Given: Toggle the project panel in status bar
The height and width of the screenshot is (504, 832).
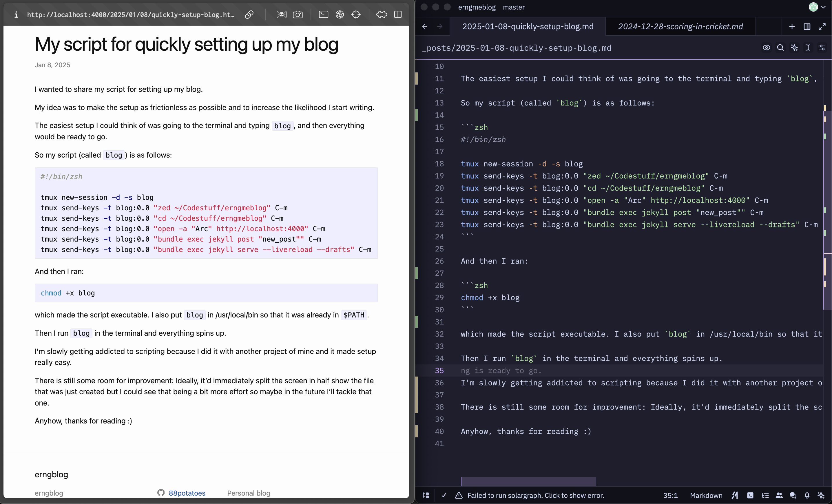Looking at the screenshot, I should [x=426, y=495].
